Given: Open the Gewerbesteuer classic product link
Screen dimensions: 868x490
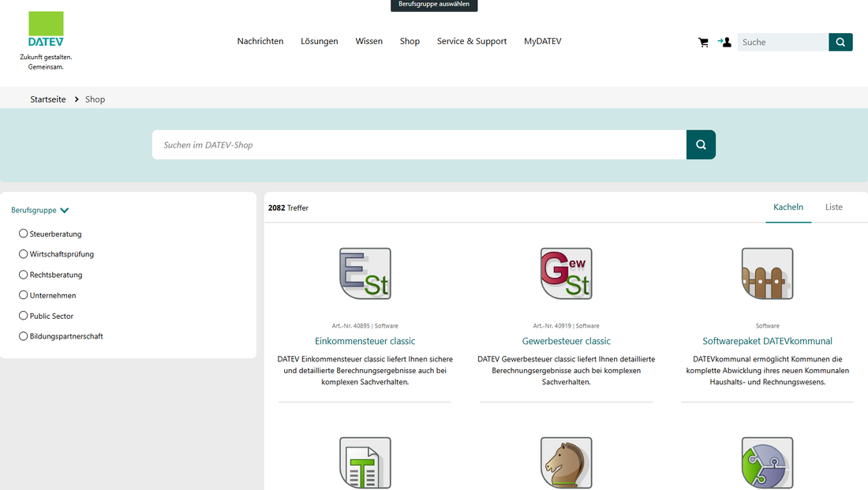Looking at the screenshot, I should [566, 341].
